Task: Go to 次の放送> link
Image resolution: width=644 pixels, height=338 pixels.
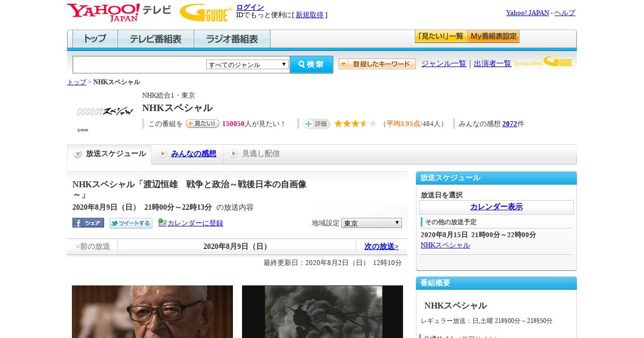Action: (382, 247)
